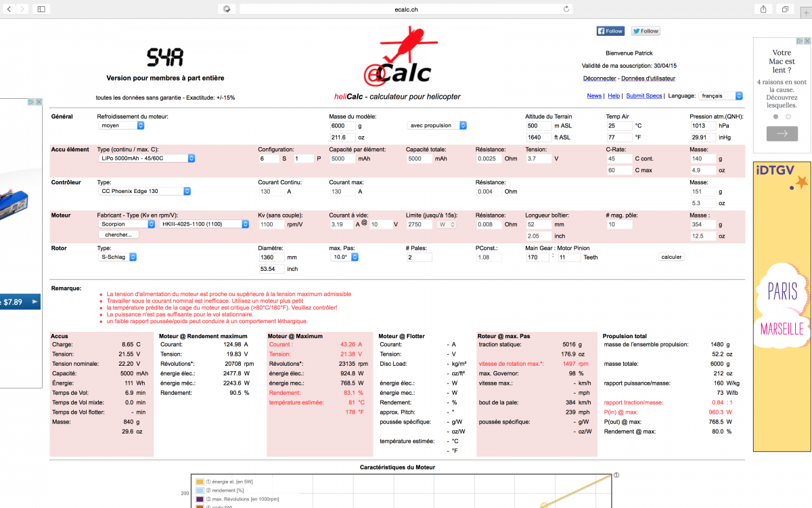The width and height of the screenshot is (812, 508).
Task: Click the Main Gear teeth field (170)
Action: [537, 257]
